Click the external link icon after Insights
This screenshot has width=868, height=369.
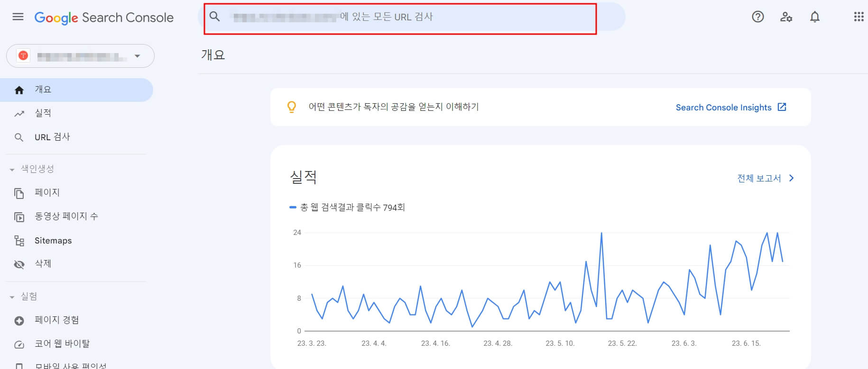pyautogui.click(x=782, y=107)
